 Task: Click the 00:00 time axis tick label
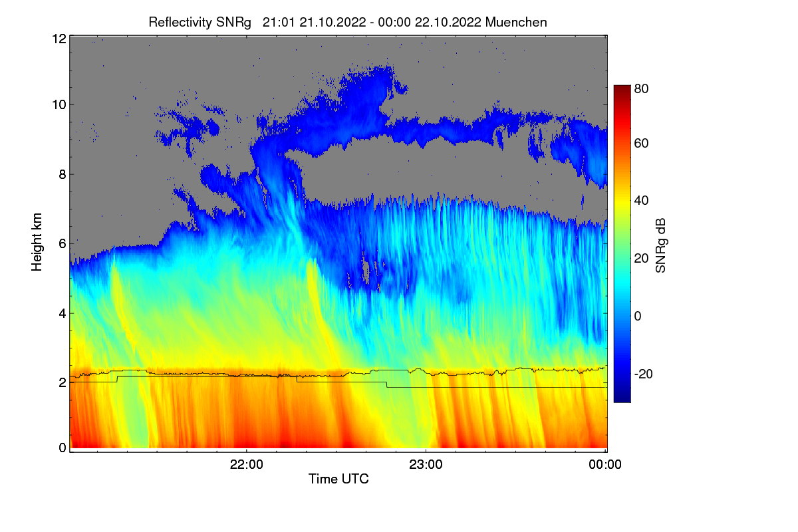605,465
